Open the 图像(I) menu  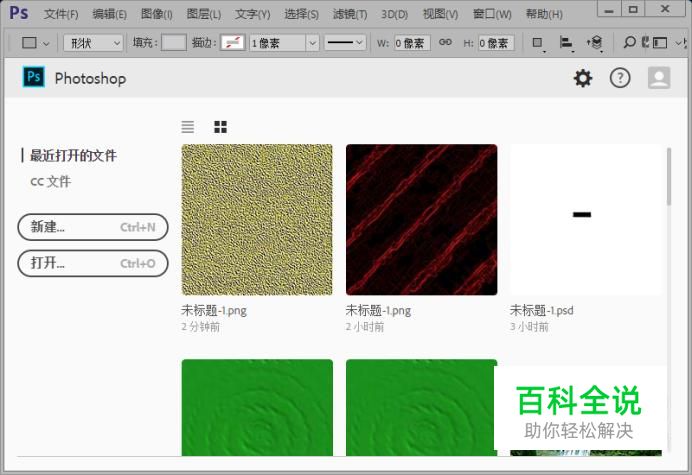pyautogui.click(x=157, y=14)
